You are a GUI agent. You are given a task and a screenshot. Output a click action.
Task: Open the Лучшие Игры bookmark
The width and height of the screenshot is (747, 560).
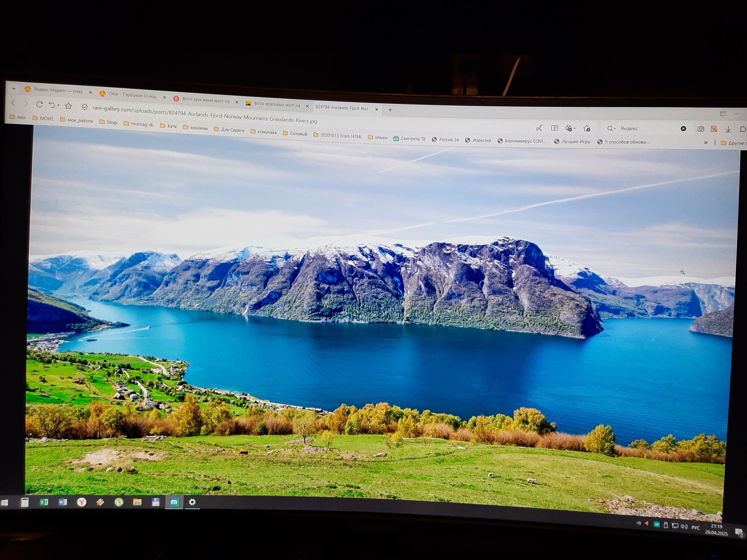click(x=572, y=141)
